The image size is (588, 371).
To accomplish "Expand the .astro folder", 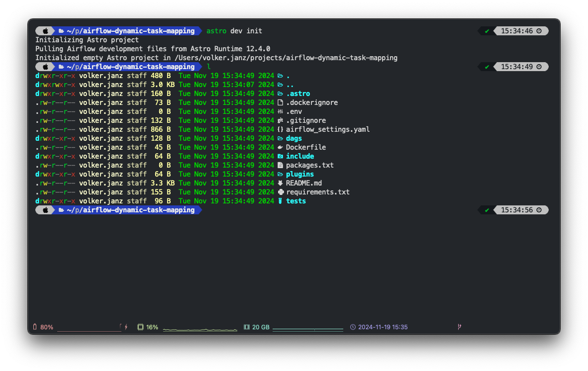I will point(298,93).
